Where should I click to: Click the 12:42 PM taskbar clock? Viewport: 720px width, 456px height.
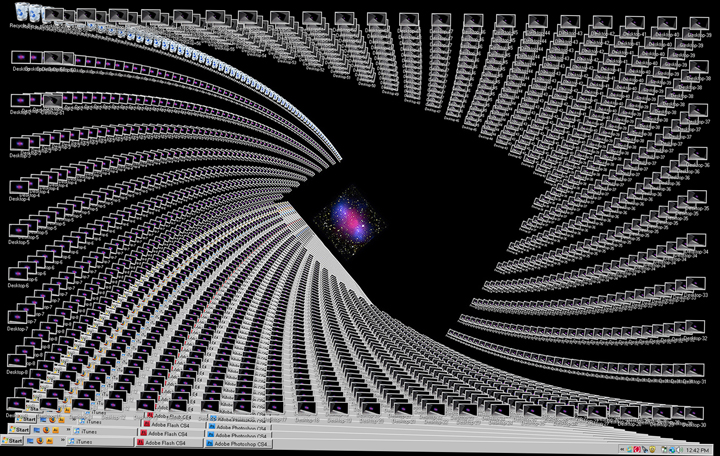[x=699, y=448]
